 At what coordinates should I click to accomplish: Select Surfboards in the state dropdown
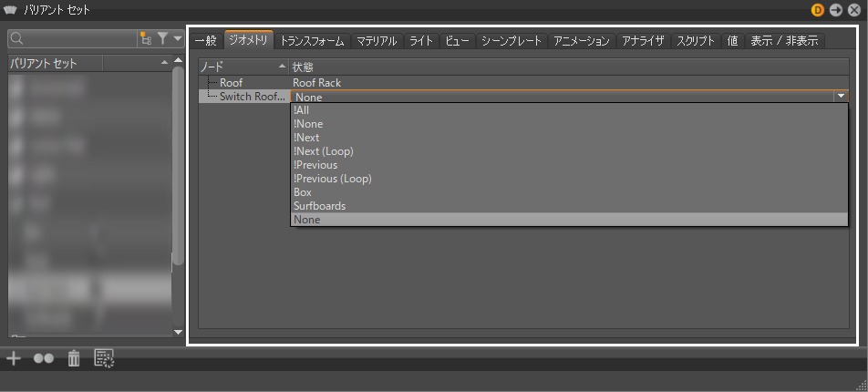(569, 206)
